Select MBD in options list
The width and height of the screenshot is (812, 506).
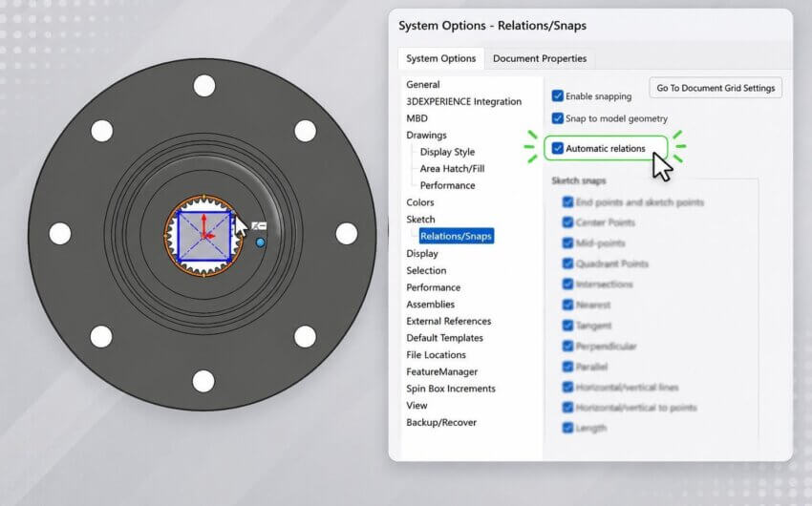(417, 118)
